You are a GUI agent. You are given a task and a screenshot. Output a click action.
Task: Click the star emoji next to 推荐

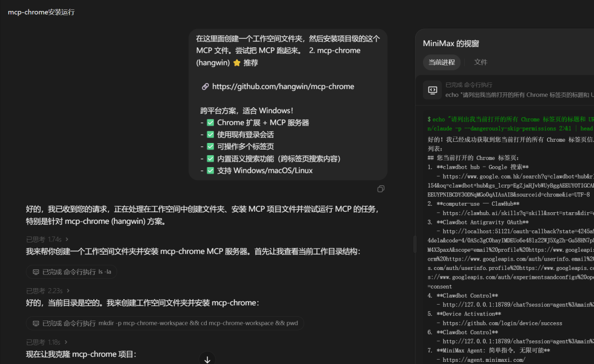(x=237, y=63)
